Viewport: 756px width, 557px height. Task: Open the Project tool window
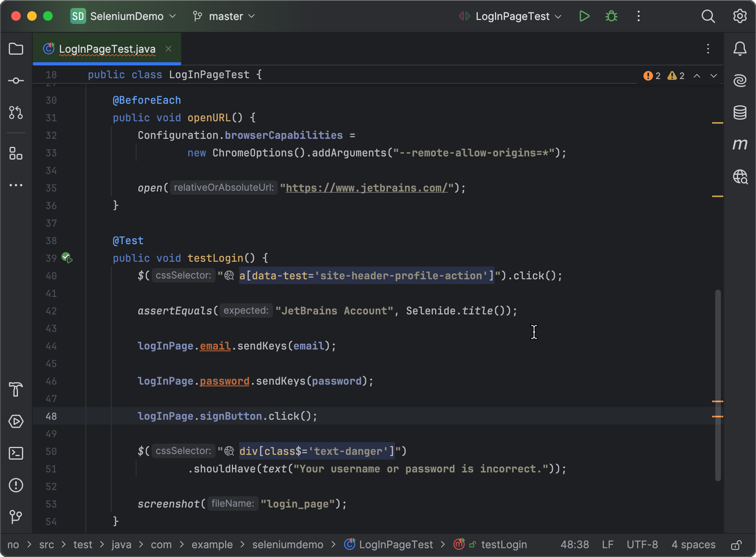click(x=16, y=49)
